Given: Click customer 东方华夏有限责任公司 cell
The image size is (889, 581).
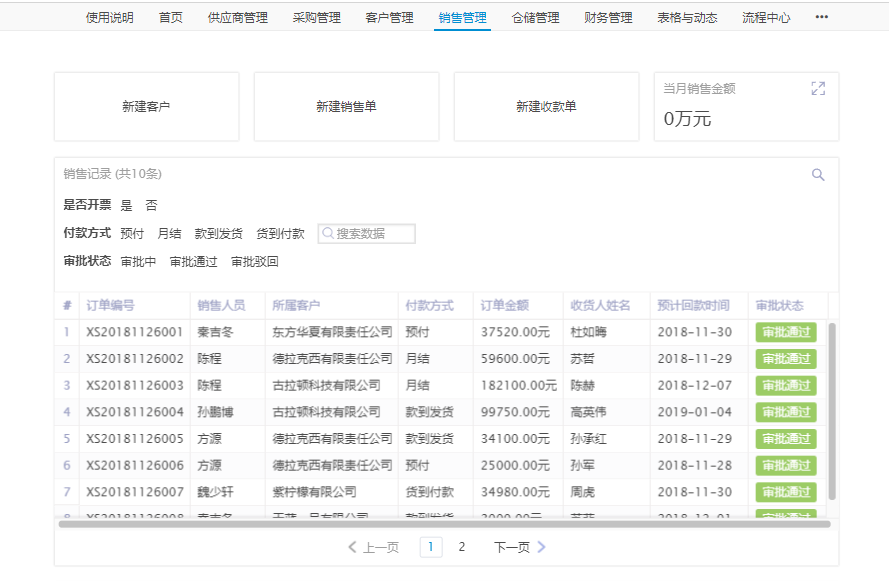Looking at the screenshot, I should click(x=332, y=332).
